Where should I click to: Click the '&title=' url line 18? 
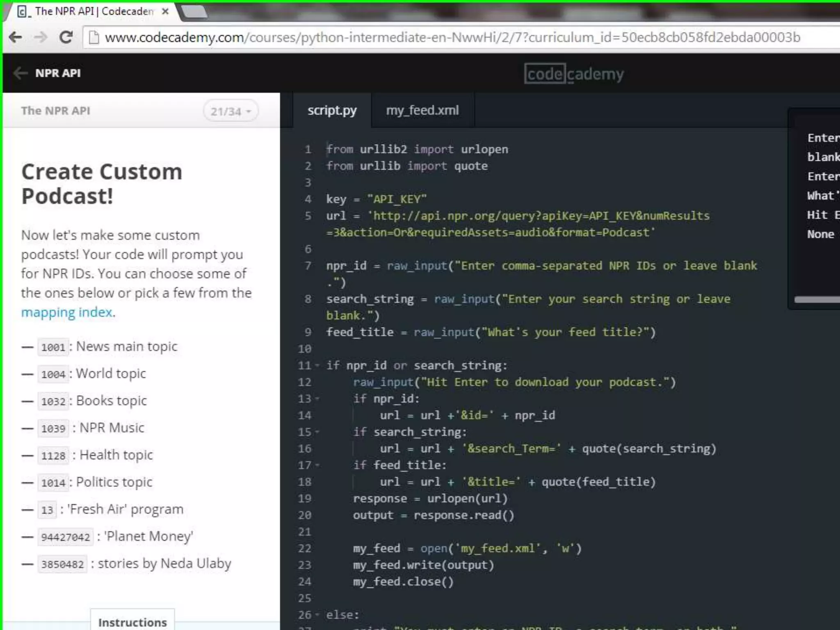click(518, 482)
